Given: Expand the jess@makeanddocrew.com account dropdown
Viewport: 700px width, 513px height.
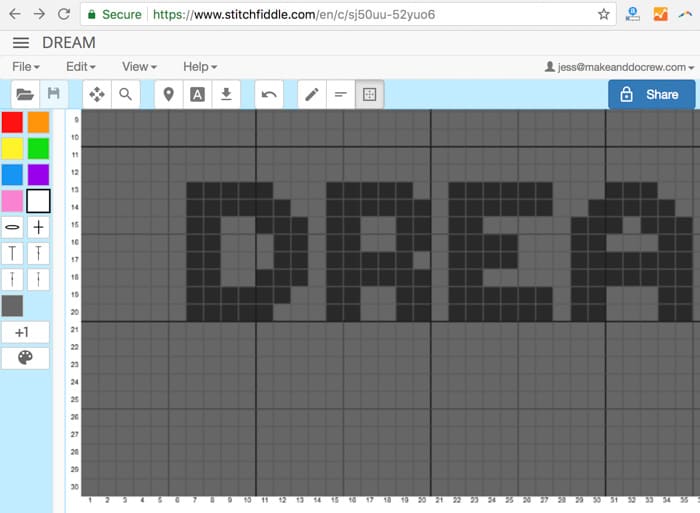Looking at the screenshot, I should click(620, 67).
